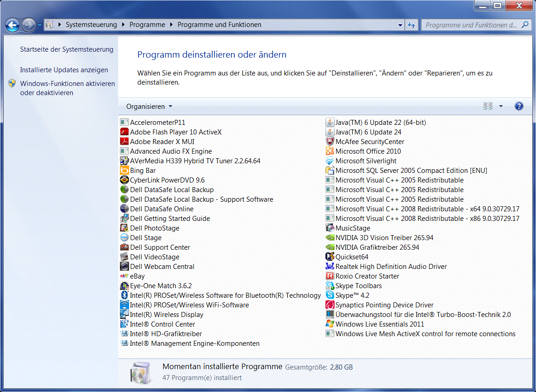Click the Realtek High Definition Audio Driver icon
536x392 pixels.
[x=330, y=266]
